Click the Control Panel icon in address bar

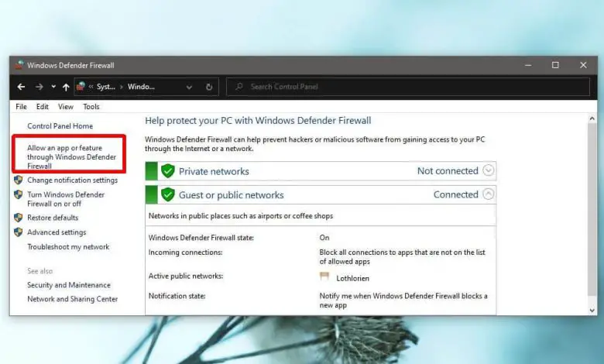coord(81,87)
